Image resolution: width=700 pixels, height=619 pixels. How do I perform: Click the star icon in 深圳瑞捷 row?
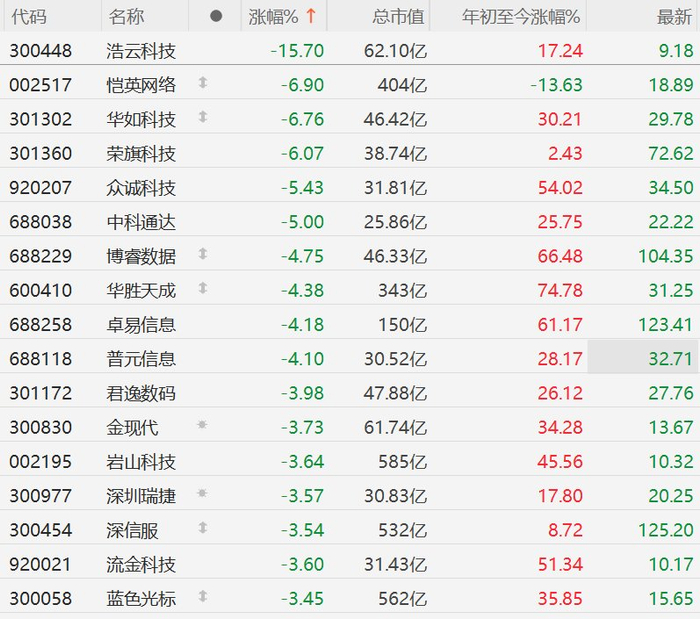point(202,493)
